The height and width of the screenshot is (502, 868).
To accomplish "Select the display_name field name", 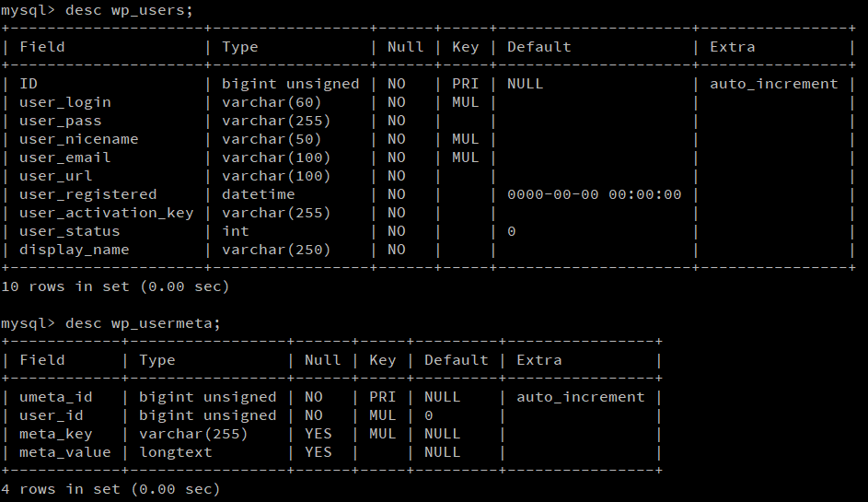I will pyautogui.click(x=74, y=250).
